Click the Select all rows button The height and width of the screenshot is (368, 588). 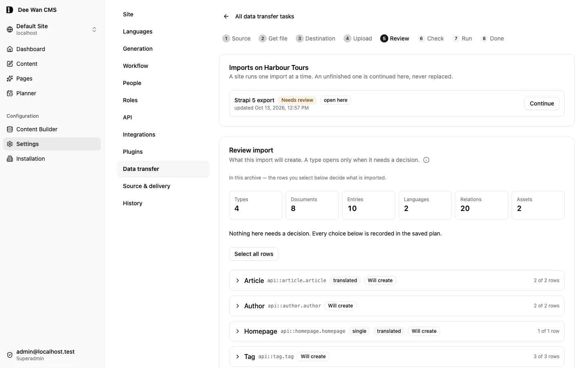(x=254, y=254)
